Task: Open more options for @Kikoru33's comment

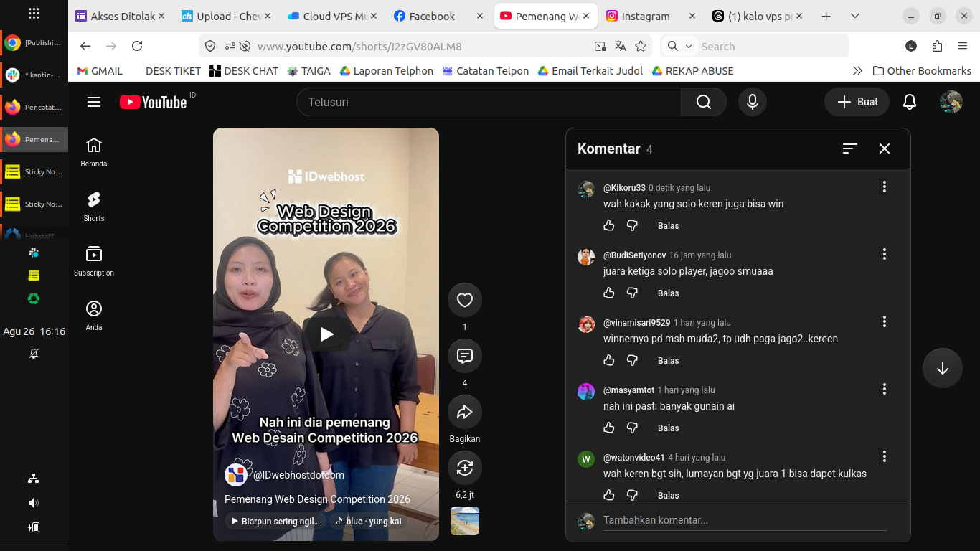Action: (885, 187)
